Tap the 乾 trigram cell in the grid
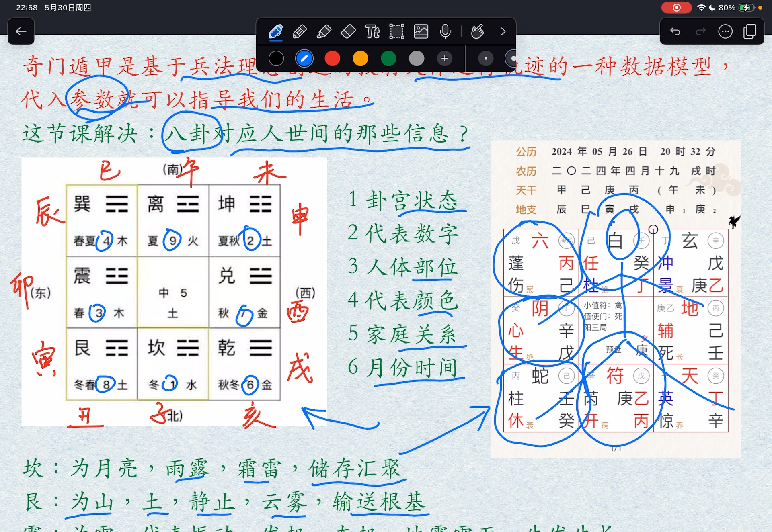The width and height of the screenshot is (772, 532). click(244, 364)
